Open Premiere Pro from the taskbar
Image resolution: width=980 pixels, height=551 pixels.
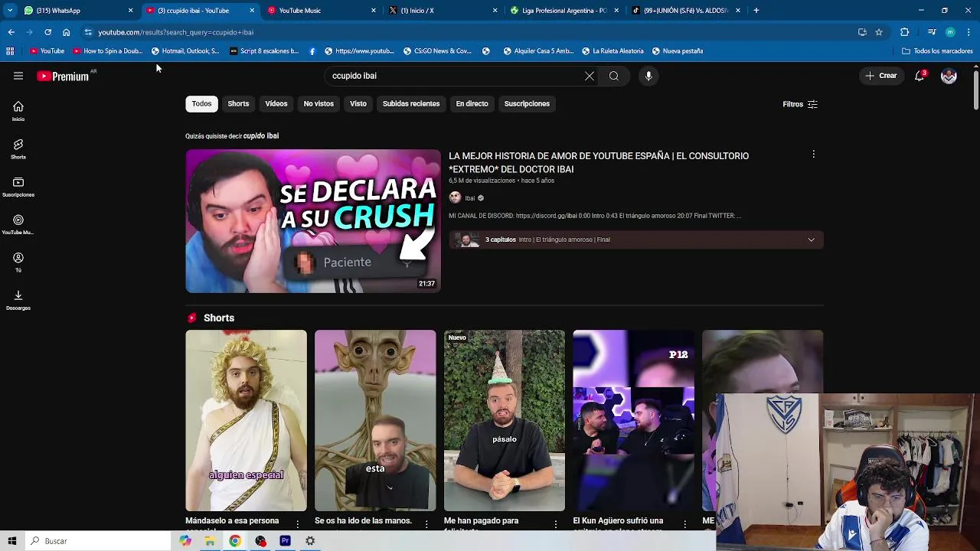coord(285,541)
